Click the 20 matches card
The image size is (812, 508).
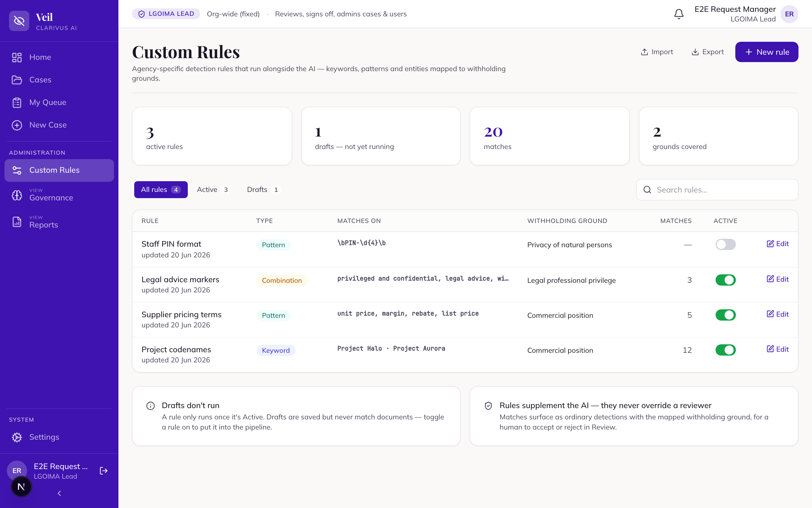550,136
